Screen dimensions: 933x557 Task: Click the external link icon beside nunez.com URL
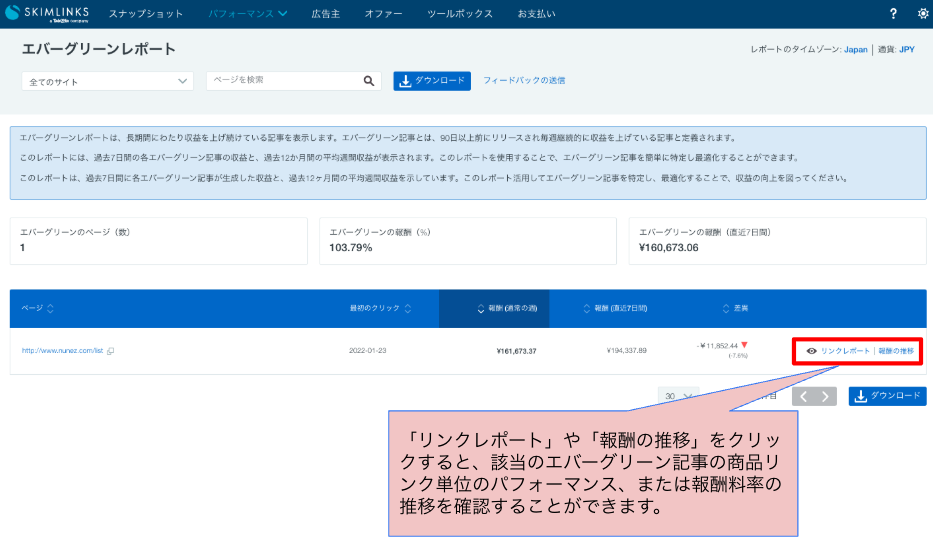coord(111,351)
